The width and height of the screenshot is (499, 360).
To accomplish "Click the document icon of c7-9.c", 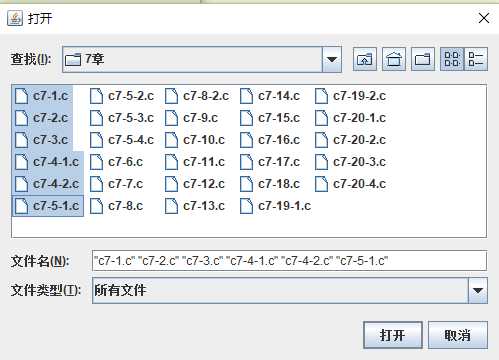I will coord(172,118).
